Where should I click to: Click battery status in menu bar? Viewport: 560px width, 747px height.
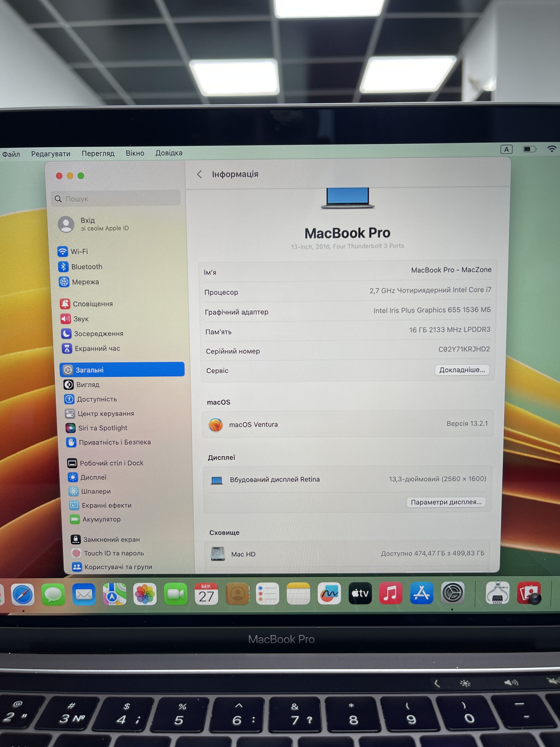(x=530, y=149)
